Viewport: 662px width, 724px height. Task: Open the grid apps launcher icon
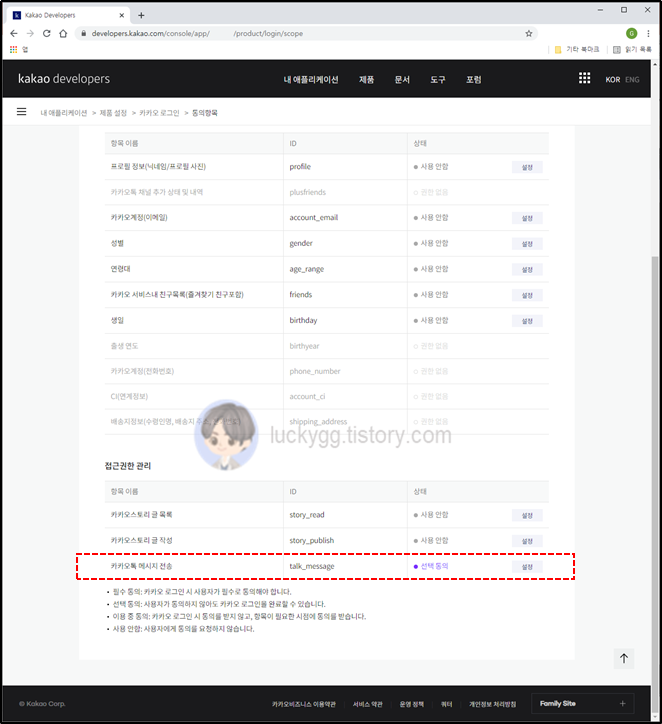[x=584, y=78]
